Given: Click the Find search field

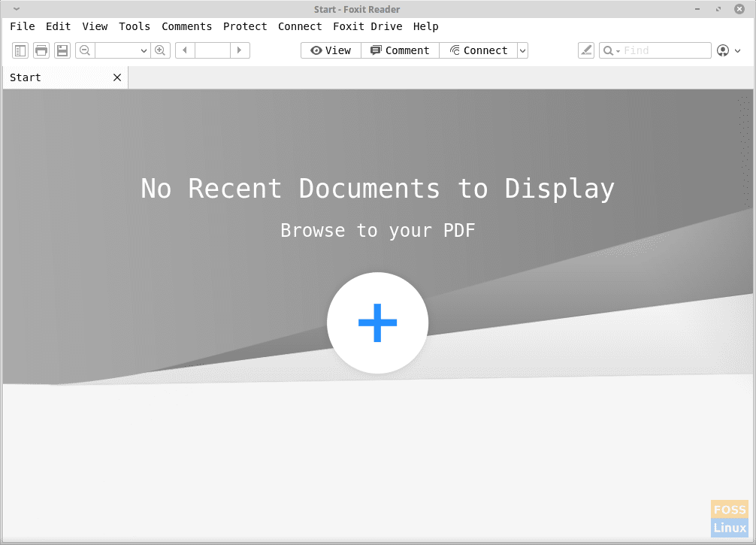Looking at the screenshot, I should point(665,50).
